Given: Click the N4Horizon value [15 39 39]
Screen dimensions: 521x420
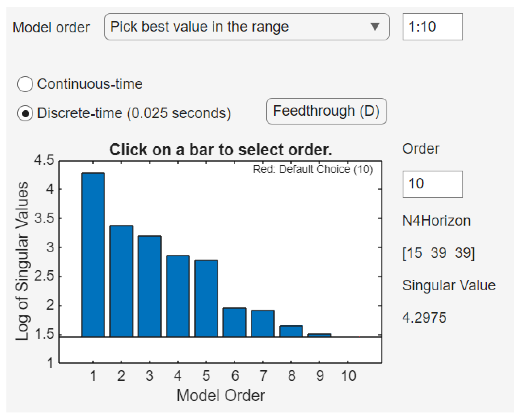Looking at the screenshot, I should click(x=438, y=253).
